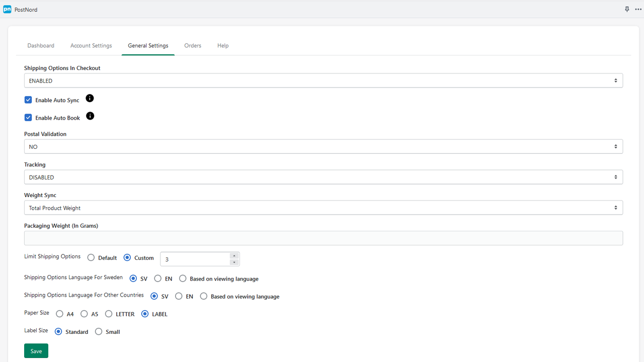Click the down arrow on the shipping options stepper

(x=234, y=262)
